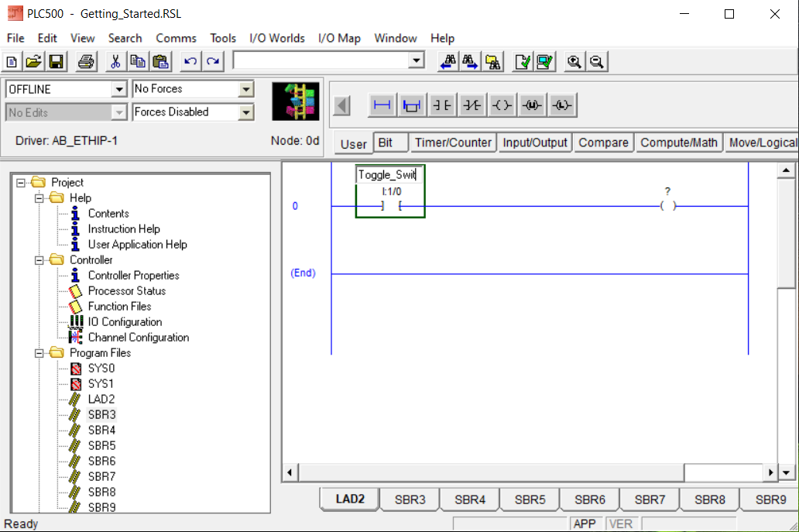
Task: Paste using the clipboard toolbar icon
Action: coord(160,62)
